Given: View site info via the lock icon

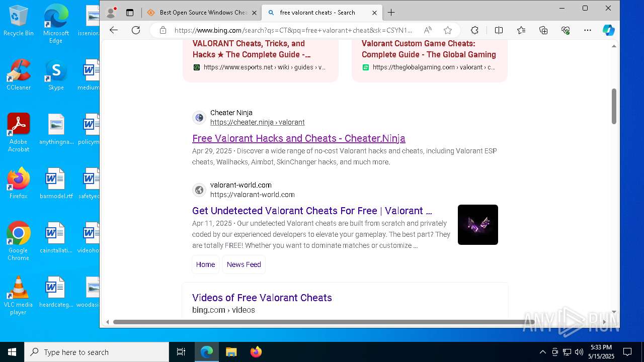Looking at the screenshot, I should point(163,30).
